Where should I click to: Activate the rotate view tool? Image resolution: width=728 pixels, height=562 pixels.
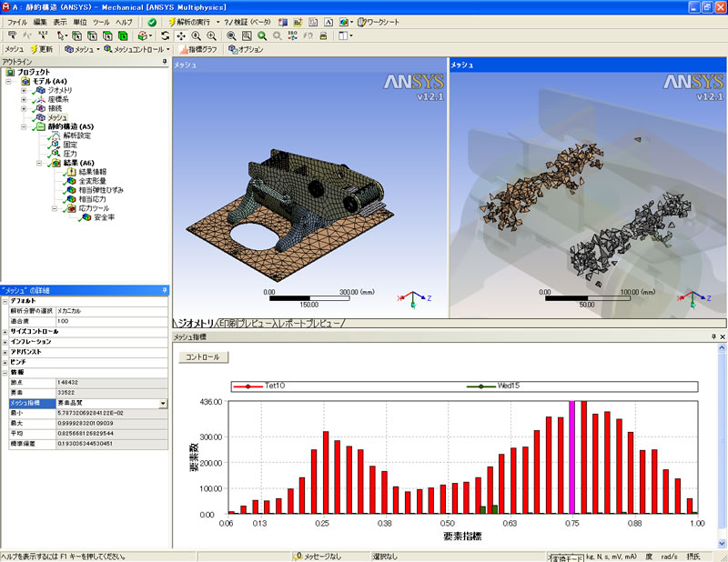[166, 35]
